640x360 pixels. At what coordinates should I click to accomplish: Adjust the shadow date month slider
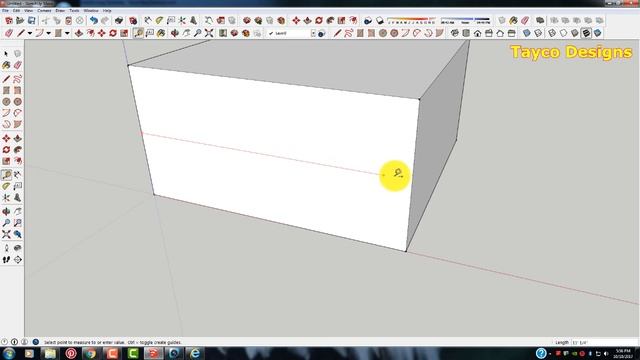(411, 20)
